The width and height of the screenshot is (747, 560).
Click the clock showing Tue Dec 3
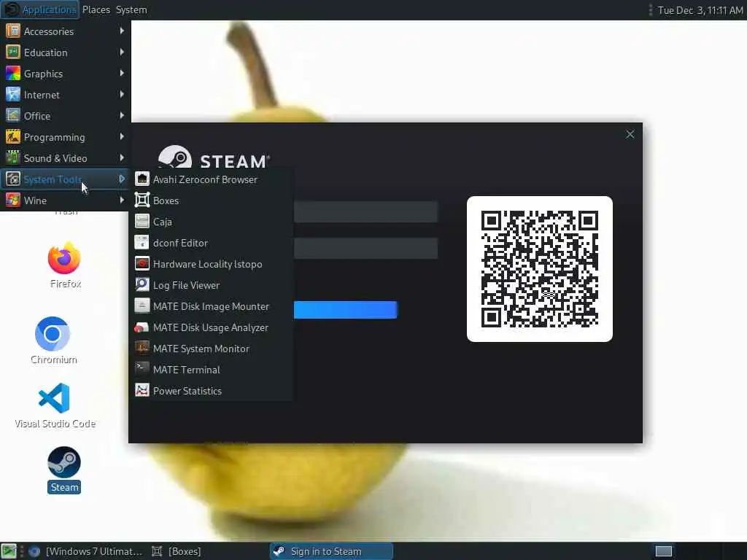(x=700, y=9)
